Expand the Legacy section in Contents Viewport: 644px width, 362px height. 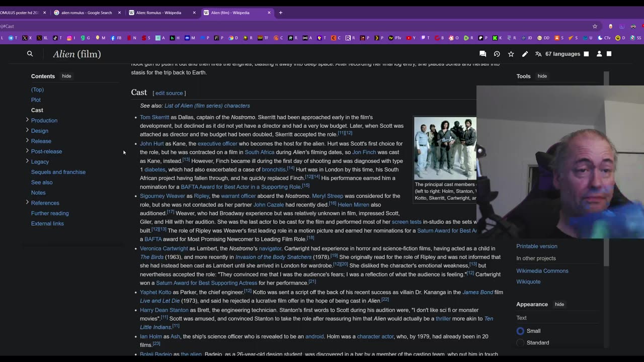[x=27, y=161]
